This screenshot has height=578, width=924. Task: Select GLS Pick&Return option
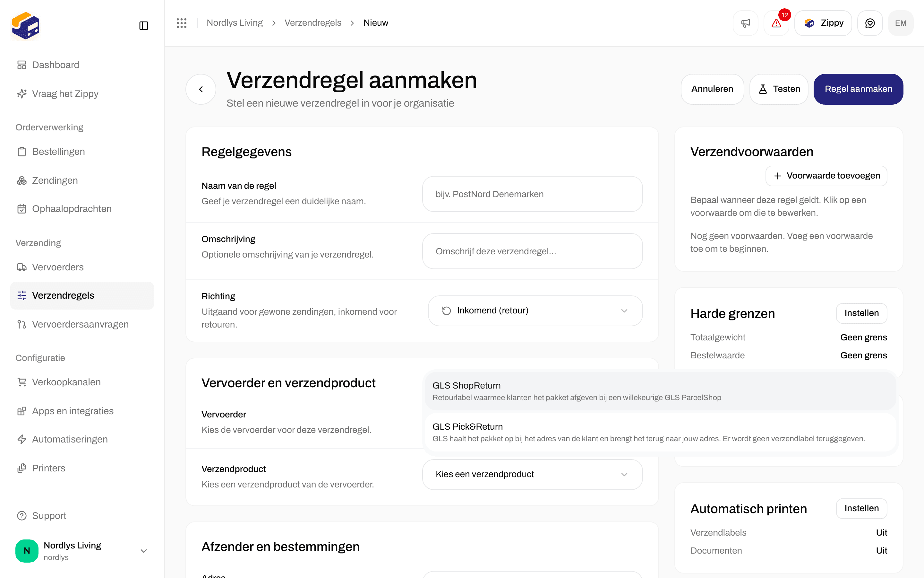[x=660, y=432]
